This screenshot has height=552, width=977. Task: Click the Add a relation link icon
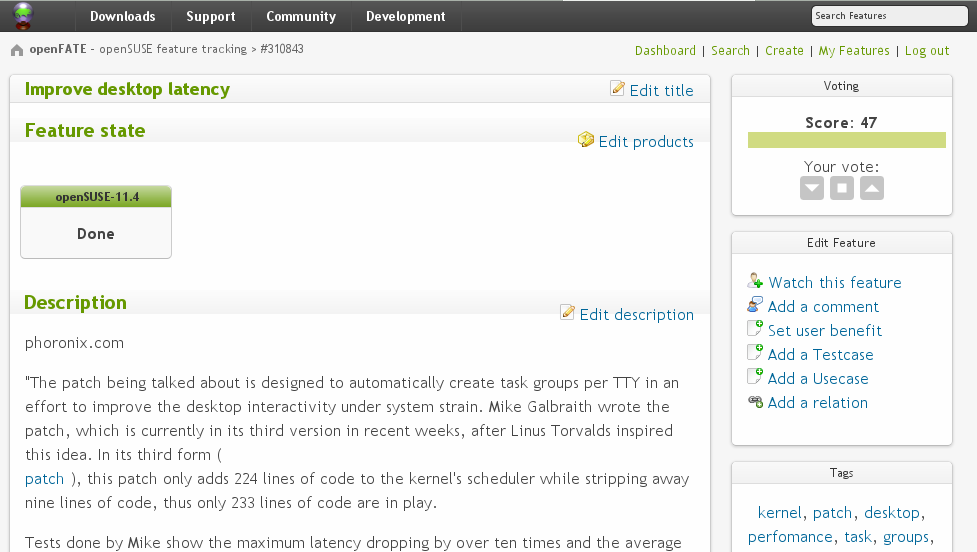[x=755, y=402]
